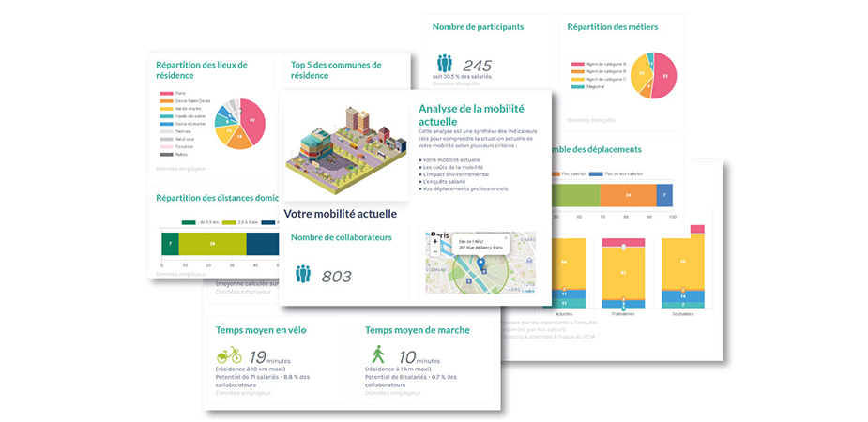
Task: Close the map address popup
Action: 504,237
